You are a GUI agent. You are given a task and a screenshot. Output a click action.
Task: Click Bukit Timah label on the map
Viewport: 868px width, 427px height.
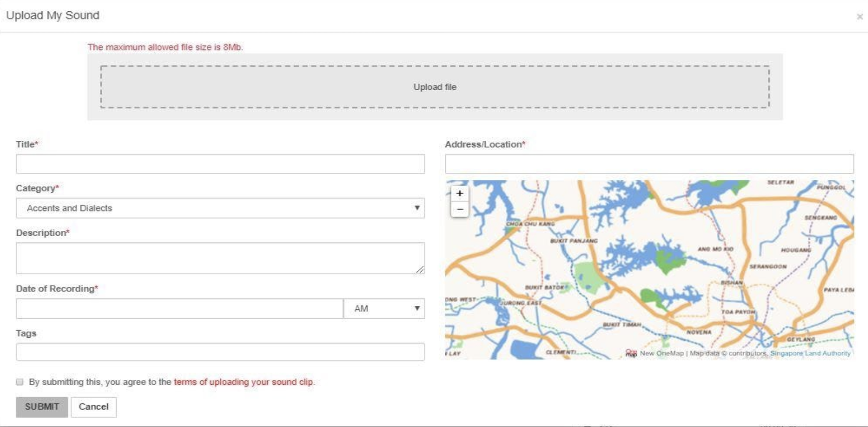click(x=622, y=325)
